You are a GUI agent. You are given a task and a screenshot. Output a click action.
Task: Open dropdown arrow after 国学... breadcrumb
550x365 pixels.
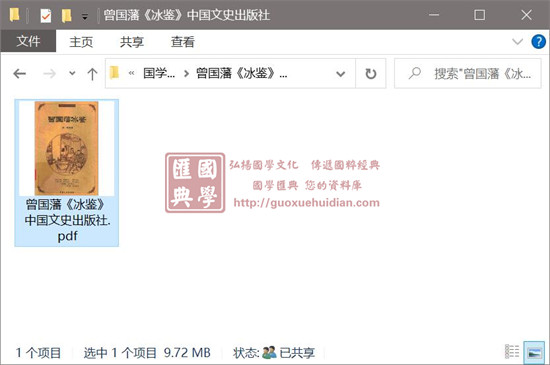(186, 74)
